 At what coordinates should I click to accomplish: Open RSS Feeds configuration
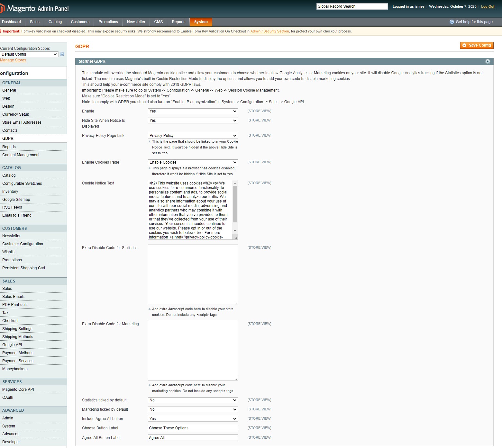click(x=33, y=207)
